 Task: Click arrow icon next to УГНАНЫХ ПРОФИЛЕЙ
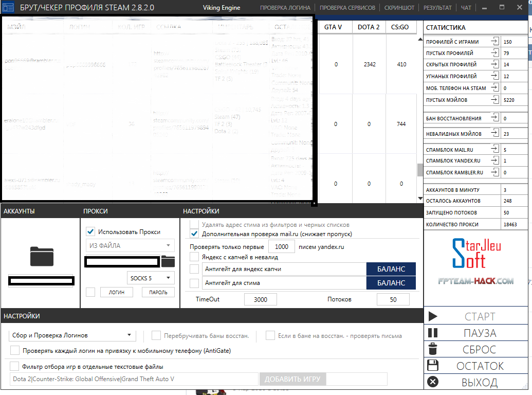pos(495,76)
